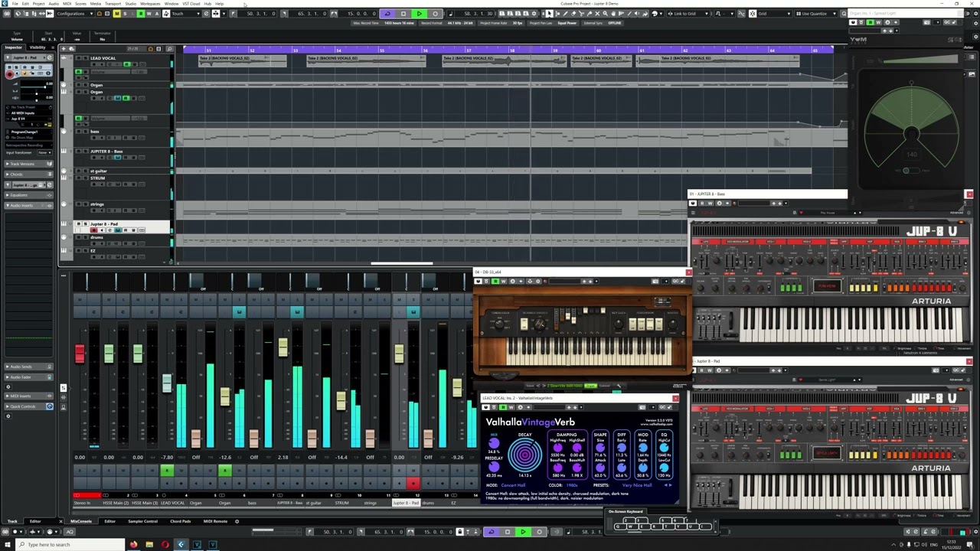Open the Transport menu
The image size is (980, 551).
[113, 4]
